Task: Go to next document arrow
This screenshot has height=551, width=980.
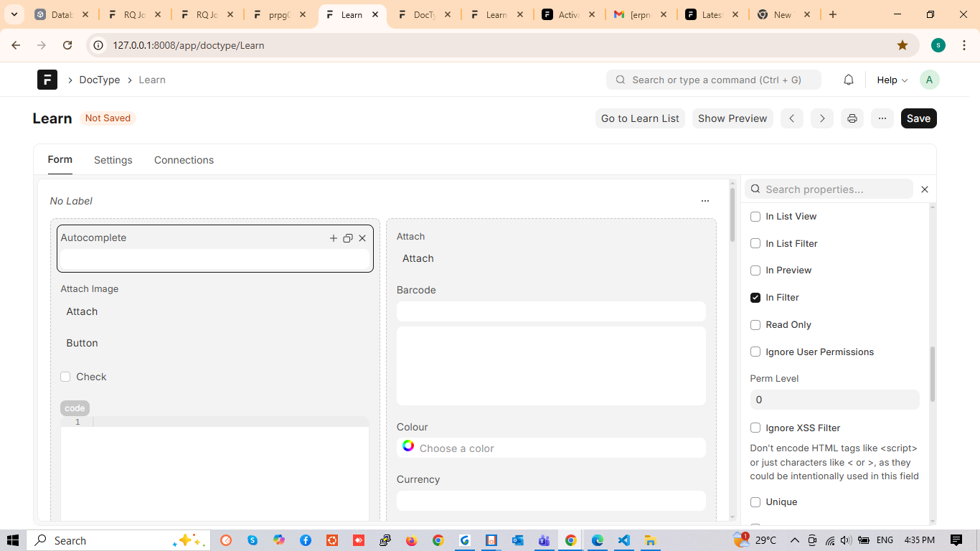Action: pos(822,118)
